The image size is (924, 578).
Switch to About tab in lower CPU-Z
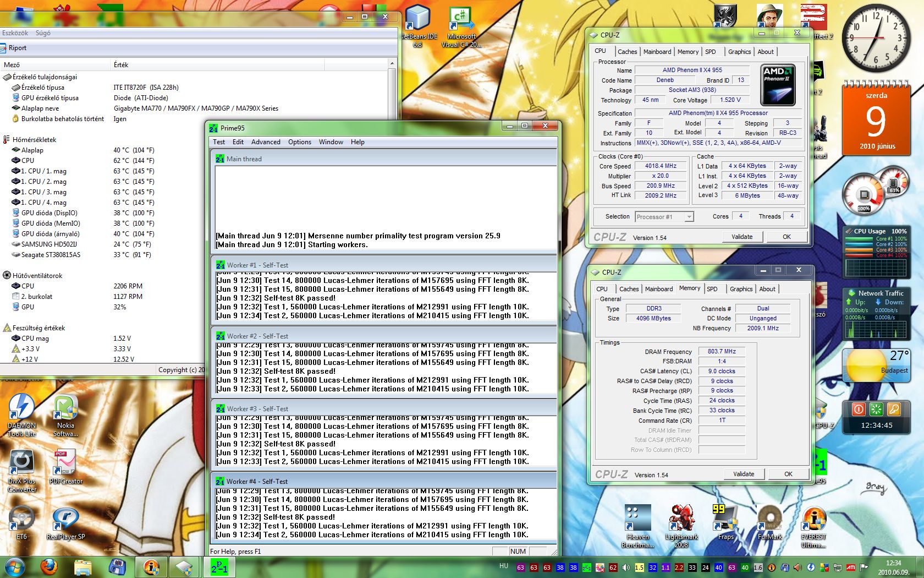pos(767,289)
